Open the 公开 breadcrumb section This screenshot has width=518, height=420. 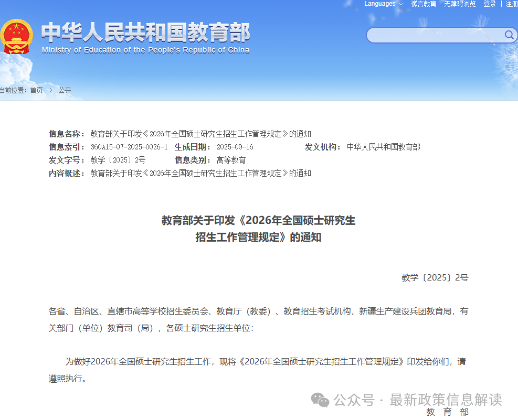click(x=65, y=90)
